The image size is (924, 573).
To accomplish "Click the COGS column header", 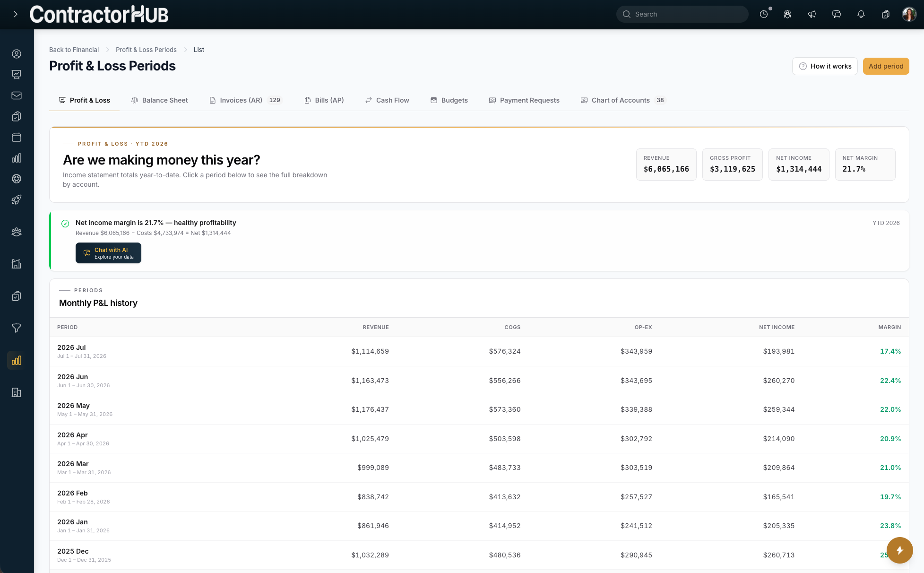I will tap(512, 327).
